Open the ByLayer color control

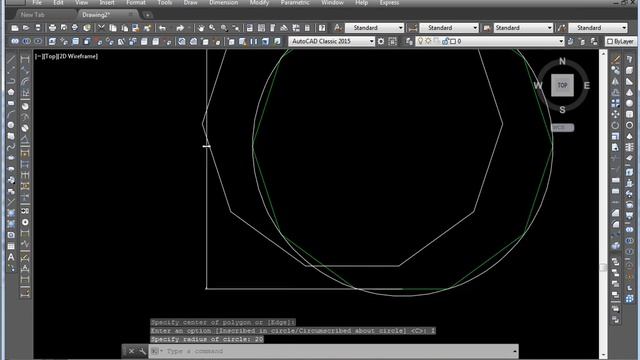(x=620, y=41)
